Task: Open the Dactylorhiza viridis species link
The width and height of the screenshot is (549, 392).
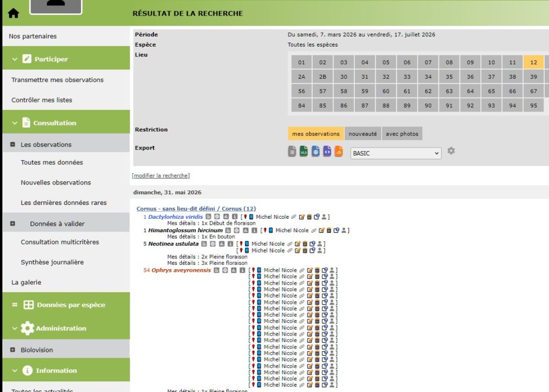Action: (175, 217)
